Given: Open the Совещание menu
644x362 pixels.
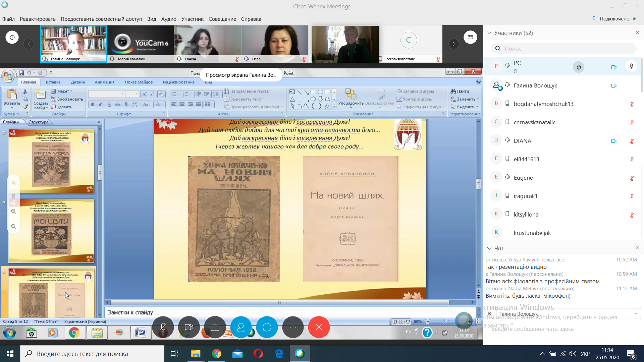Looking at the screenshot, I should pos(222,19).
